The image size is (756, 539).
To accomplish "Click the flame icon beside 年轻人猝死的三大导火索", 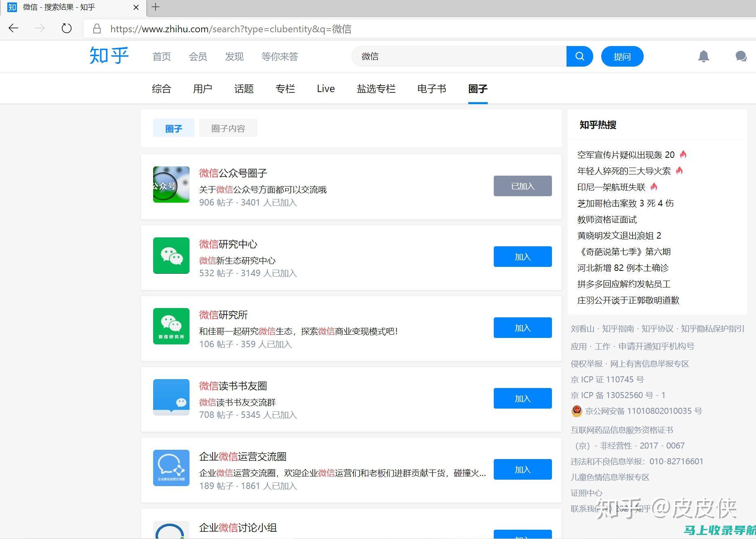I will pyautogui.click(x=679, y=170).
